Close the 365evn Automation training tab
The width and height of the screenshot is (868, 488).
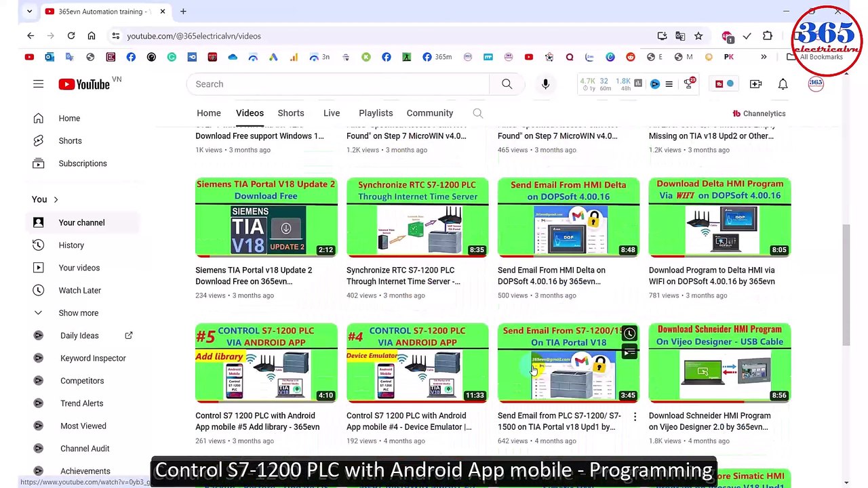coord(163,12)
